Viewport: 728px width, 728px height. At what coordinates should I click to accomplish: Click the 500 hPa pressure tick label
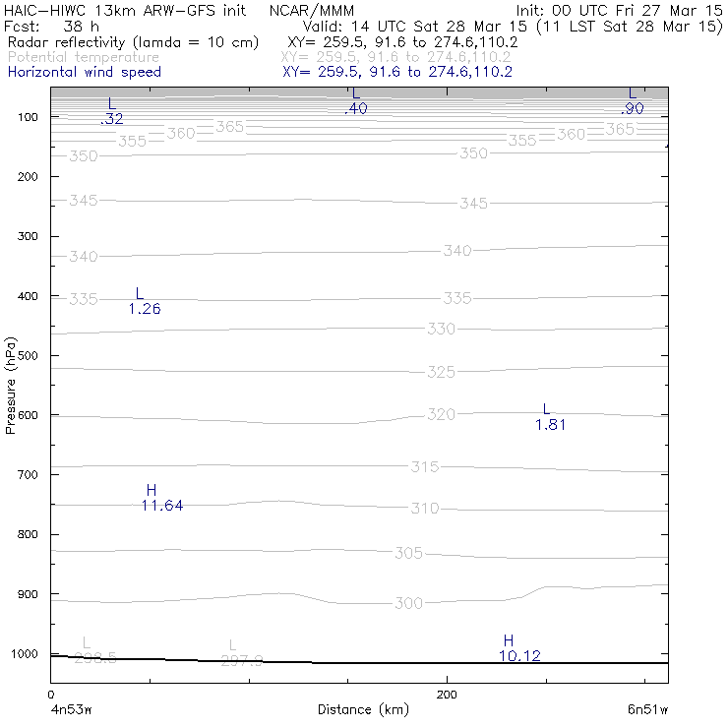pyautogui.click(x=28, y=356)
